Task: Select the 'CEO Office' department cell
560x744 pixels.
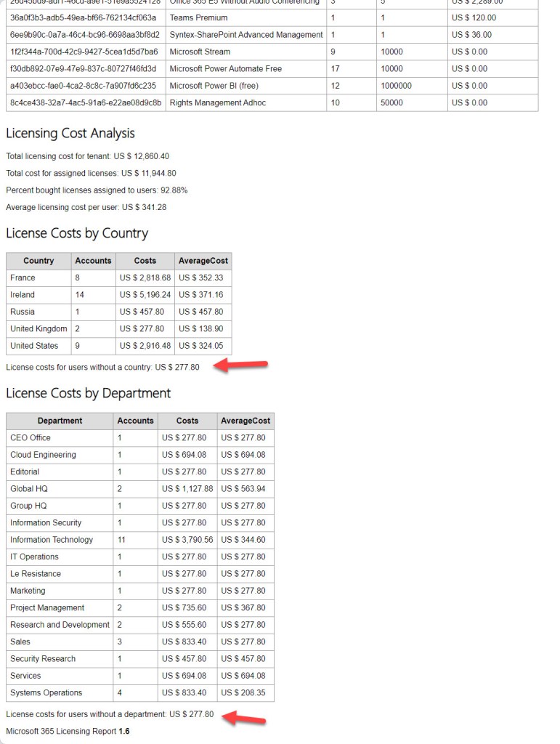Action: pyautogui.click(x=60, y=438)
